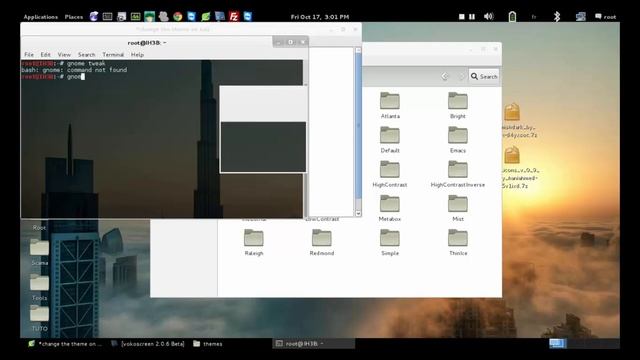Go back in the file manager
Viewport: 640px width, 360px height.
pyautogui.click(x=445, y=76)
